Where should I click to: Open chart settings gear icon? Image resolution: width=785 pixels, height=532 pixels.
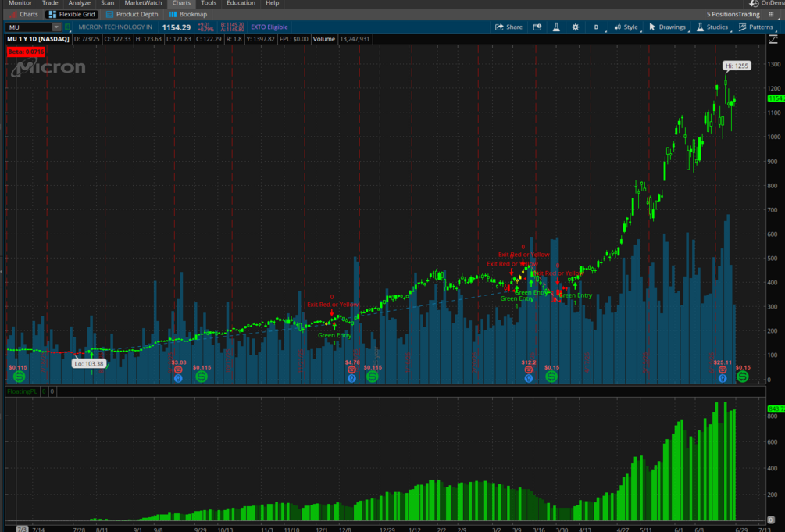click(x=575, y=27)
